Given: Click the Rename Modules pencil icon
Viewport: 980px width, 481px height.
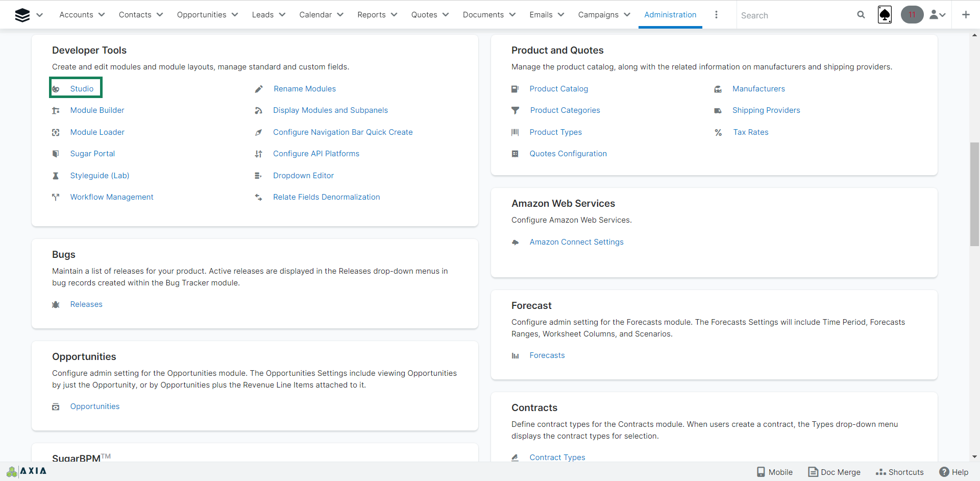Looking at the screenshot, I should 259,89.
